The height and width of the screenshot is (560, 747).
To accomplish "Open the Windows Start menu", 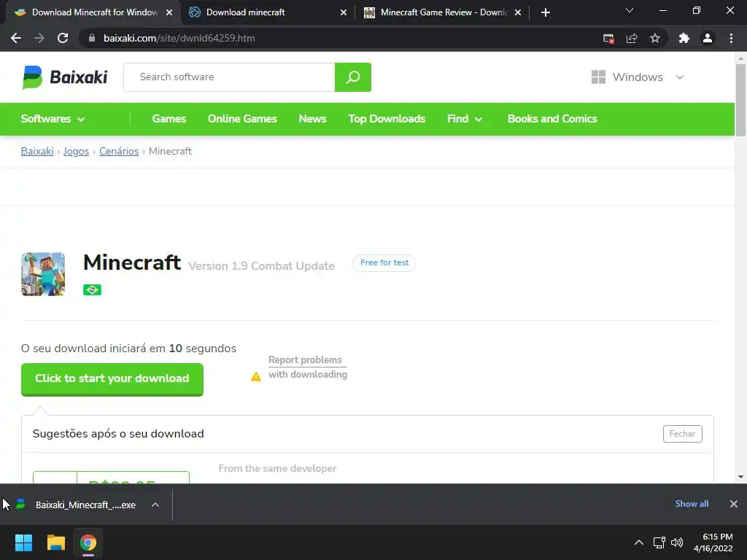I will [23, 542].
